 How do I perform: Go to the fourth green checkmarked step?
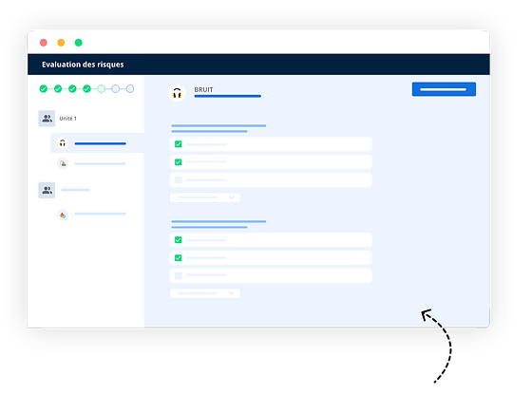coord(86,89)
